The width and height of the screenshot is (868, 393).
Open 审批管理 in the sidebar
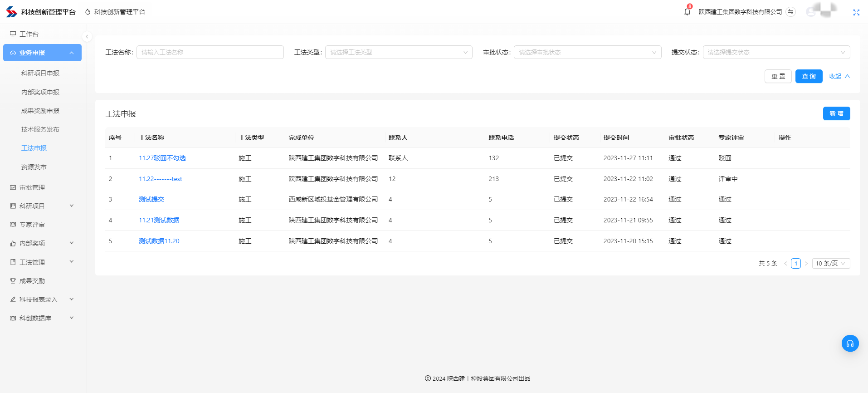click(x=32, y=187)
